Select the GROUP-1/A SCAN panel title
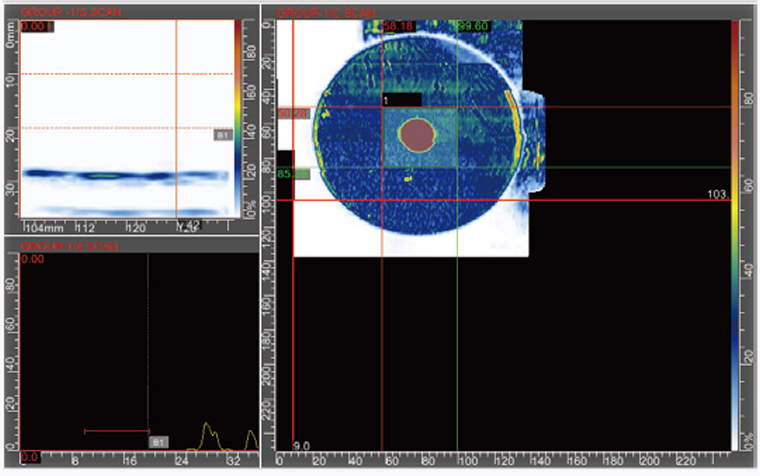The height and width of the screenshot is (476, 760). tap(69, 246)
